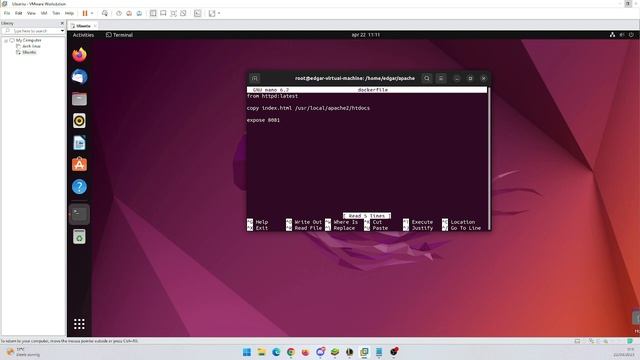The height and width of the screenshot is (360, 640).
Task: Open Trash from the dock
Action: [79, 237]
